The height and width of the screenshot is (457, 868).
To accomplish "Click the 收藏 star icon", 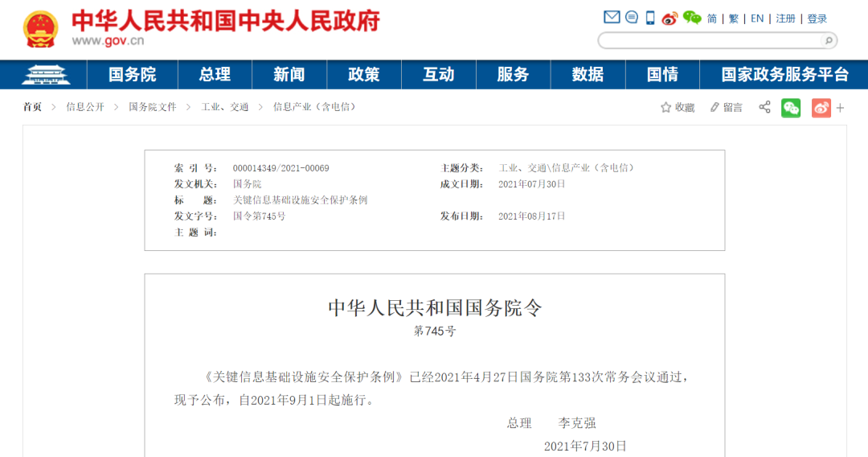I will point(666,108).
